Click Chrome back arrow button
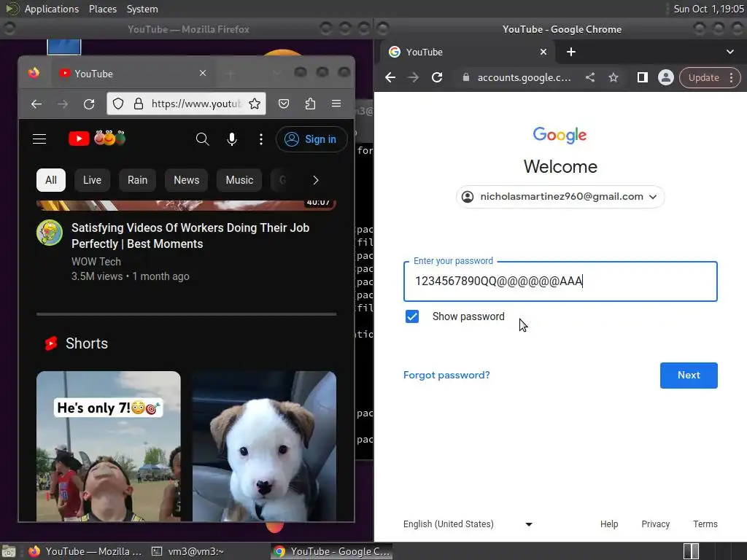This screenshot has width=747, height=560. [390, 77]
